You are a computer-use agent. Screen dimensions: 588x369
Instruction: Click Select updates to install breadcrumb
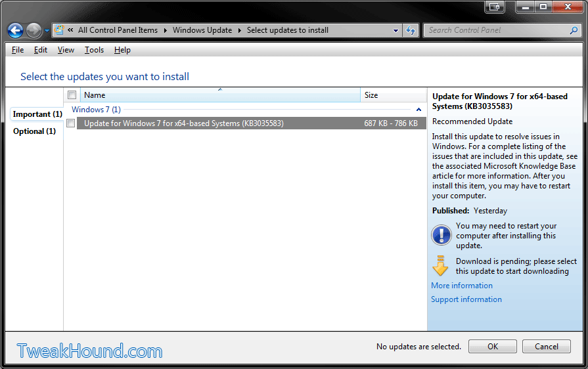pyautogui.click(x=287, y=30)
